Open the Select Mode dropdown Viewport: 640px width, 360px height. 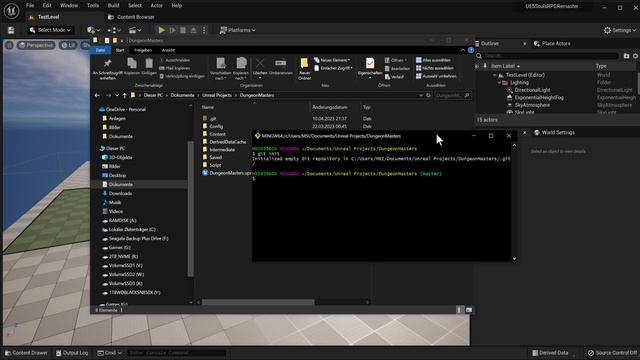[50, 30]
